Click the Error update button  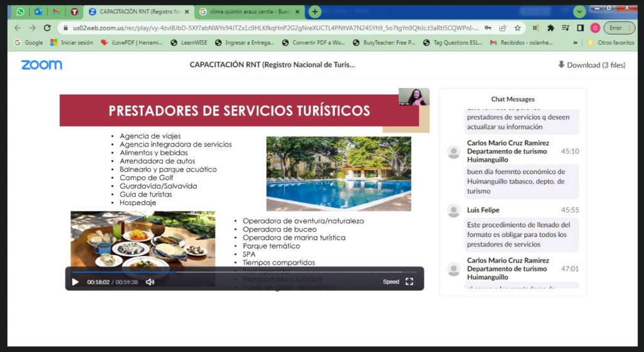click(x=619, y=28)
